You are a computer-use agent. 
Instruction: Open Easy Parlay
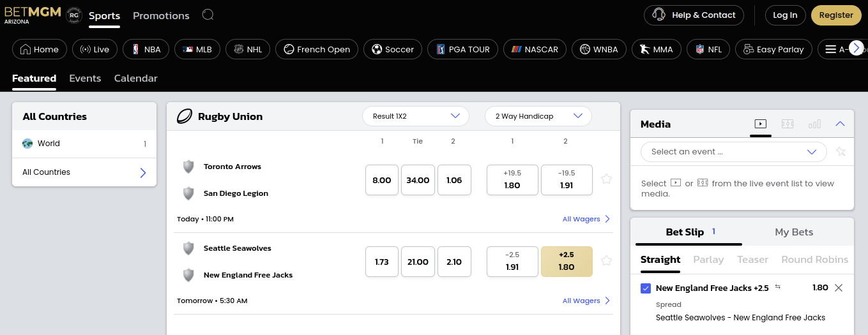click(773, 49)
